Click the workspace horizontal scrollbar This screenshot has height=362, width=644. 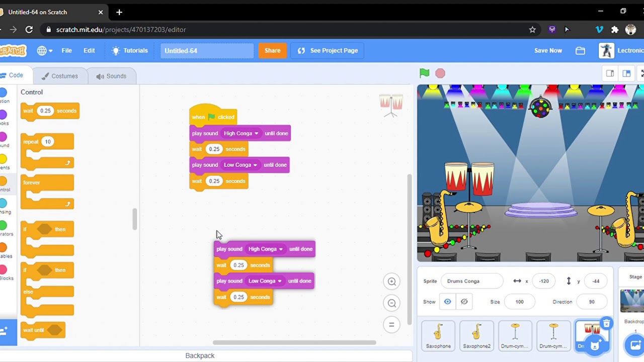(294, 343)
